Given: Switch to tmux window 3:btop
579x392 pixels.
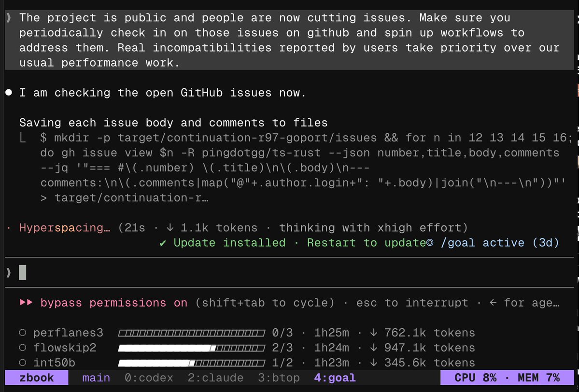Looking at the screenshot, I should pos(279,378).
